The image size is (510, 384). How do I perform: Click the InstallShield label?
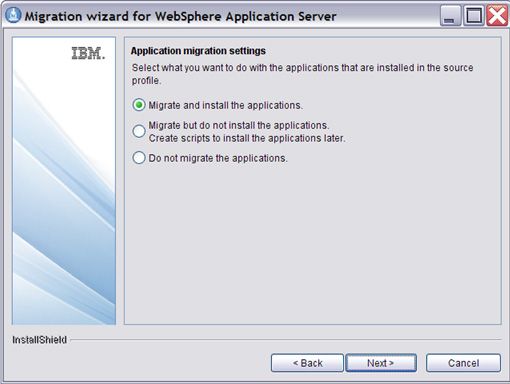[39, 340]
